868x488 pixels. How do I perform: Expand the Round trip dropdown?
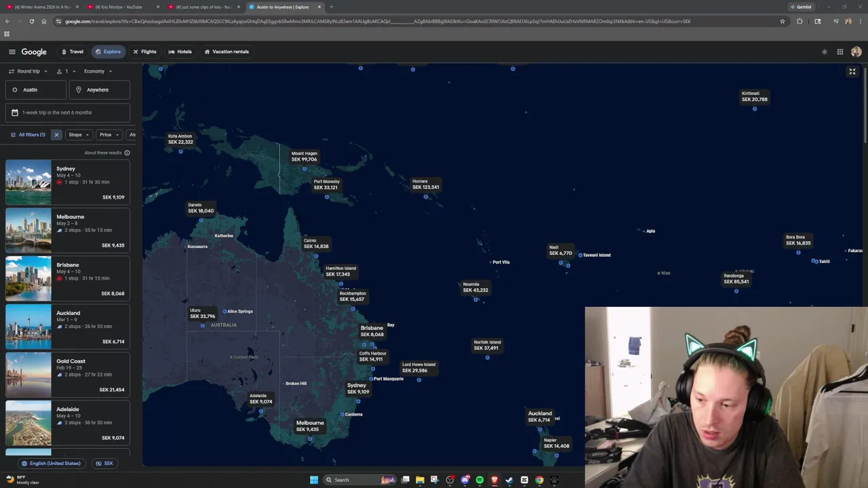[x=28, y=71]
